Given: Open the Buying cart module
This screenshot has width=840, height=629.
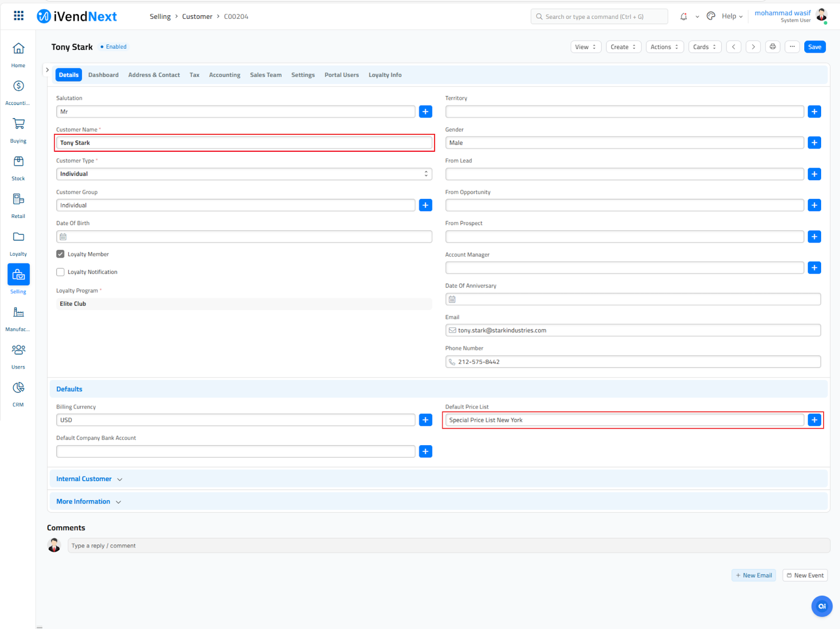Looking at the screenshot, I should pyautogui.click(x=18, y=130).
